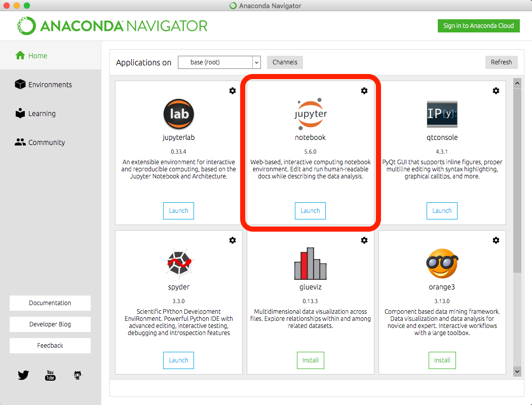The height and width of the screenshot is (405, 532).
Task: Install the glueviz application
Action: [x=310, y=360]
